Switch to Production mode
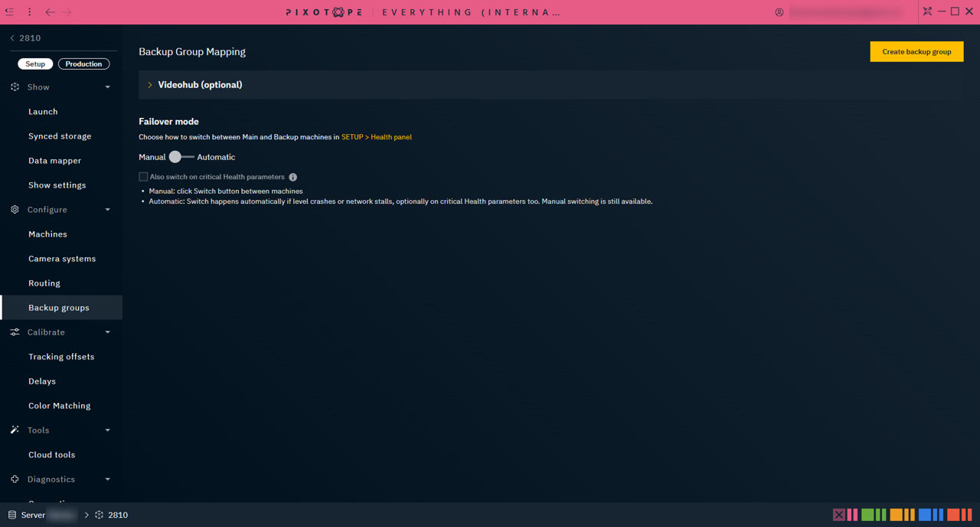The image size is (980, 527). [83, 64]
